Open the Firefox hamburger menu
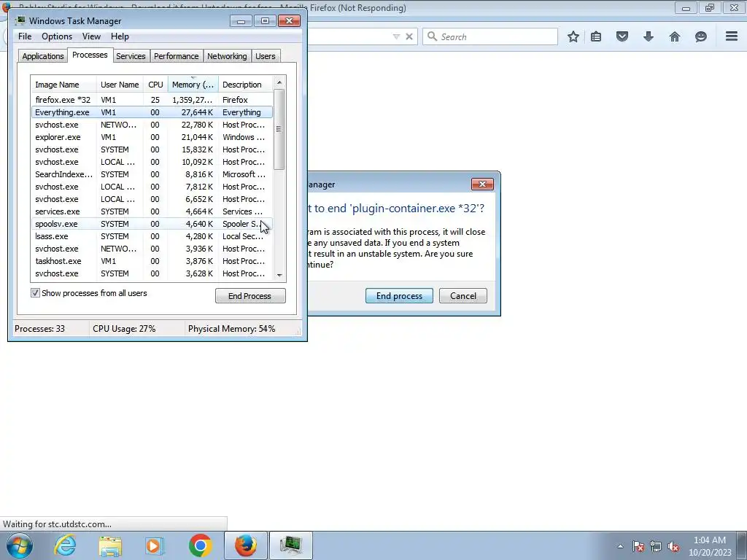 tap(732, 36)
